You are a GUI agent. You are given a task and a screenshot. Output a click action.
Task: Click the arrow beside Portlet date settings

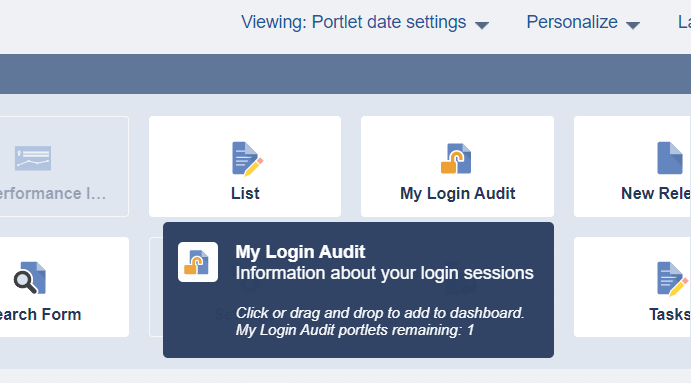click(482, 26)
